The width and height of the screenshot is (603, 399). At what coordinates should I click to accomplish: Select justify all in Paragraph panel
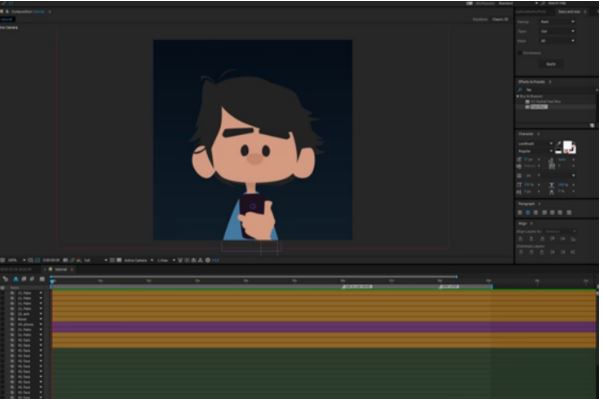click(569, 213)
